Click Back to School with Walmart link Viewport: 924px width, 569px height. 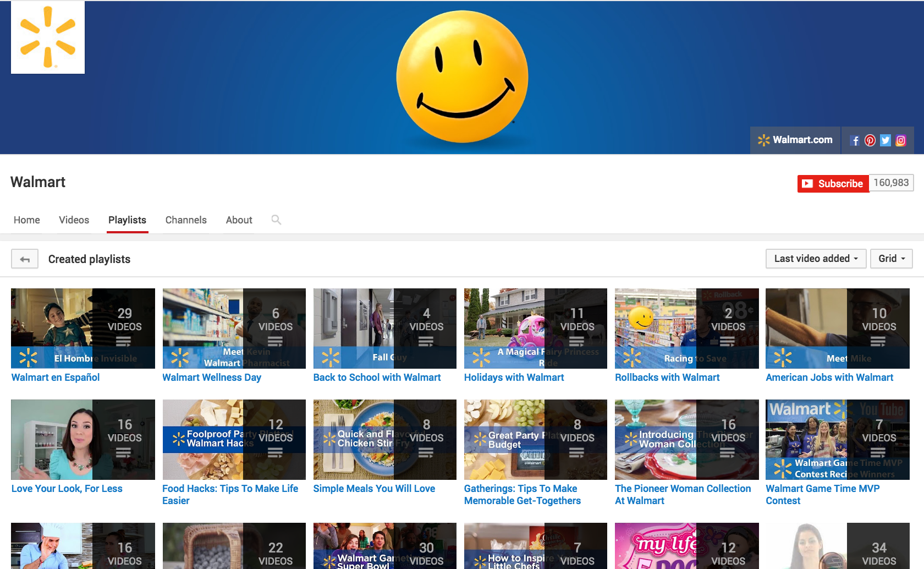click(x=377, y=377)
